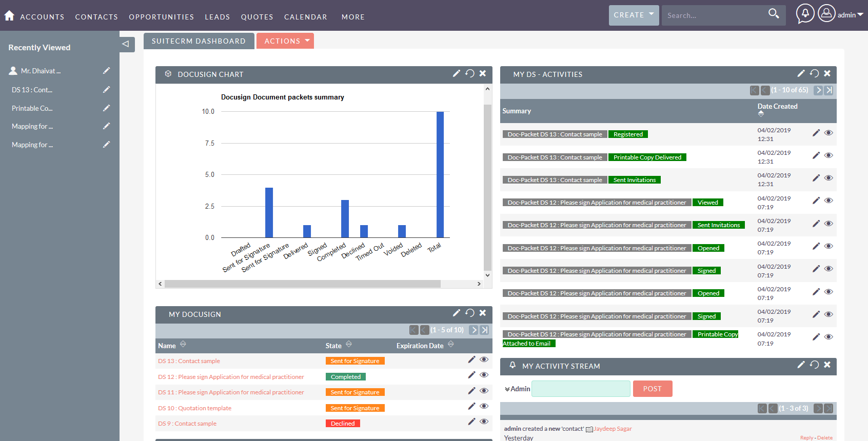The height and width of the screenshot is (441, 868).
Task: Open the Calendar menu
Action: pyautogui.click(x=306, y=17)
